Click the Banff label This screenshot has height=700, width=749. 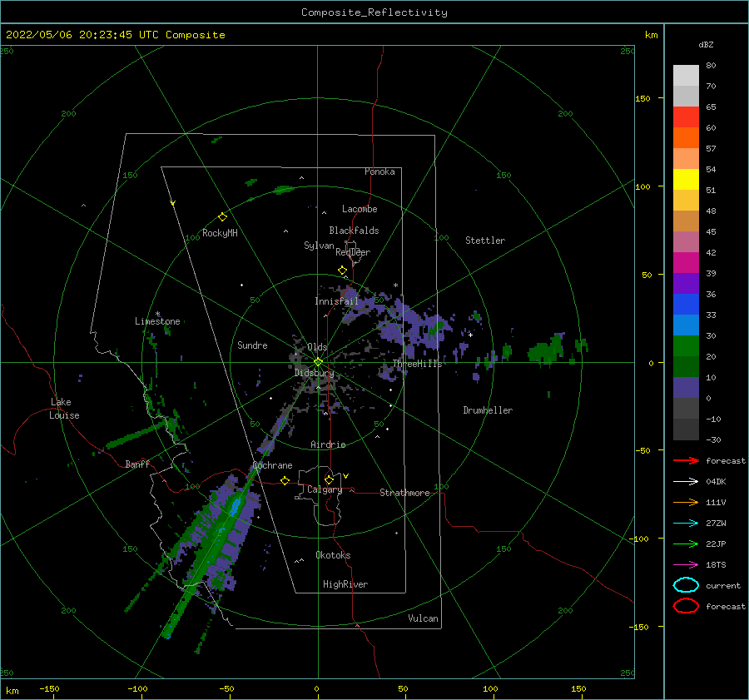tap(137, 464)
